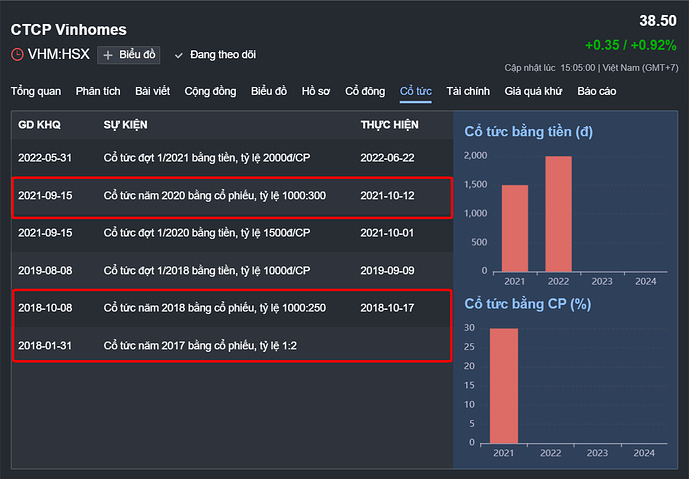Open the Báo cáo tab
689x479 pixels.
coord(597,91)
